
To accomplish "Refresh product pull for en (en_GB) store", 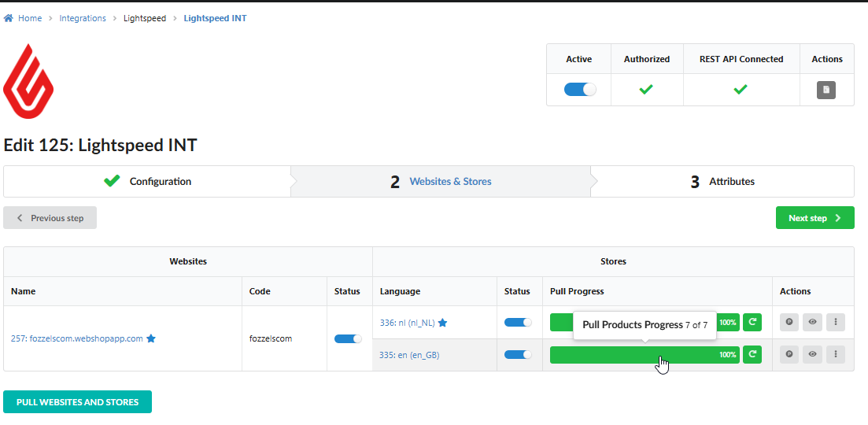I will point(752,355).
